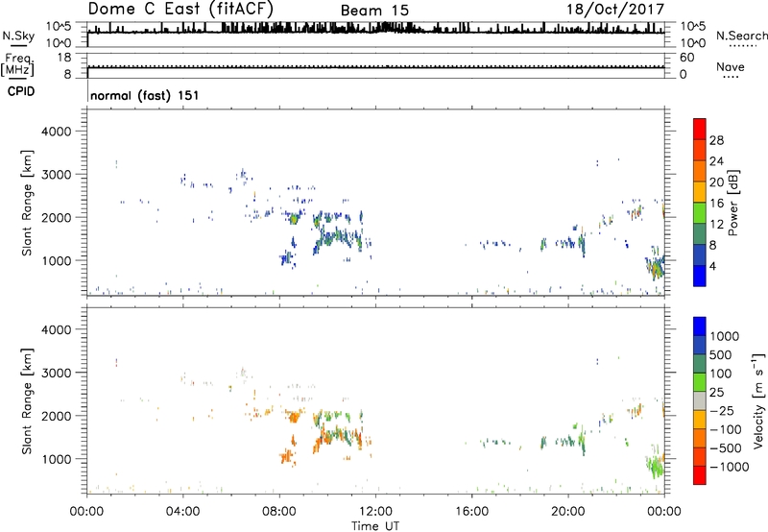Click the plot title "Dome C East (fitACF)"
Image resolution: width=768 pixels, height=532 pixels.
(x=180, y=10)
